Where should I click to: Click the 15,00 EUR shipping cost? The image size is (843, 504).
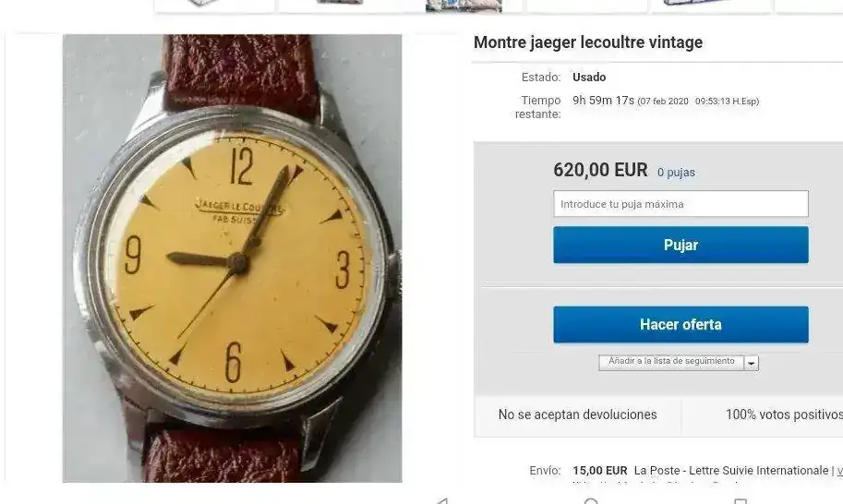tap(600, 471)
